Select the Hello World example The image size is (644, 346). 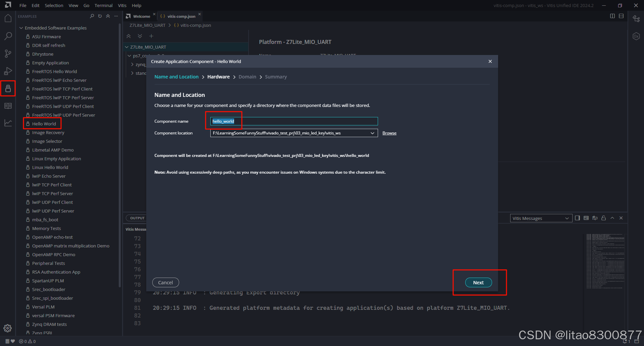pyautogui.click(x=44, y=124)
